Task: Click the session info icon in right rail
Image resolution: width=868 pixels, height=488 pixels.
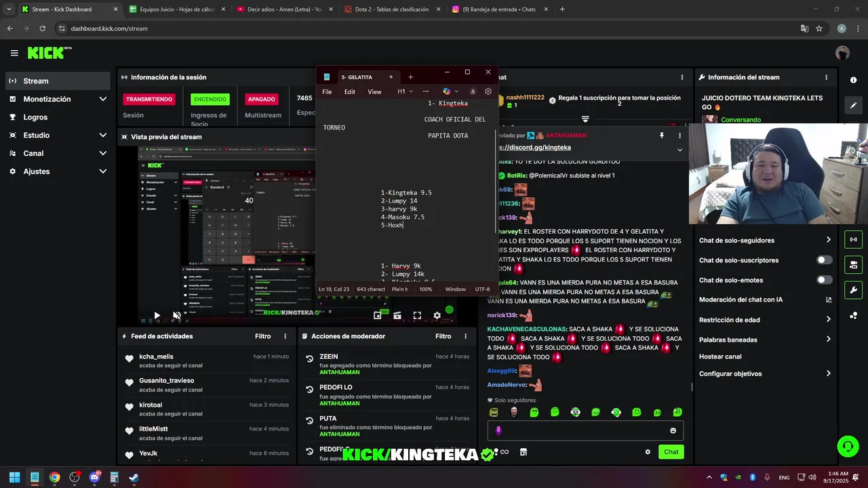Action: 853,80
